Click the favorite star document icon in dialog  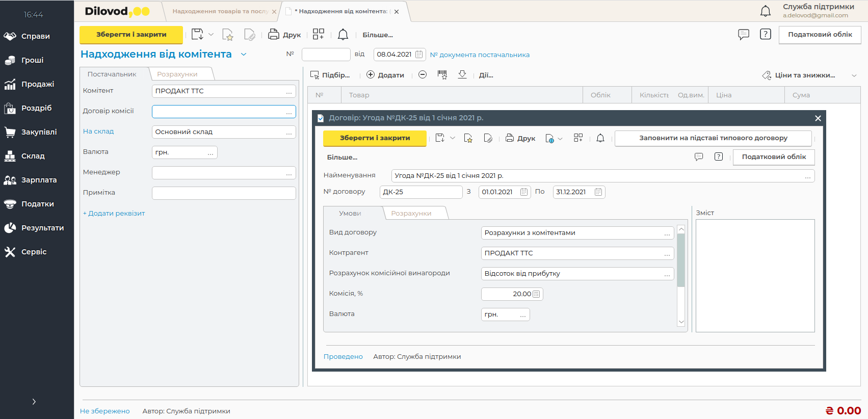point(468,138)
